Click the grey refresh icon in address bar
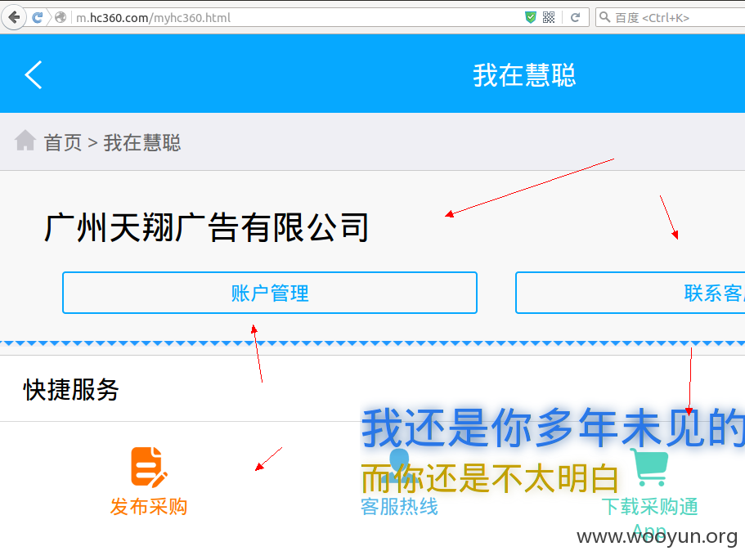 coord(576,17)
